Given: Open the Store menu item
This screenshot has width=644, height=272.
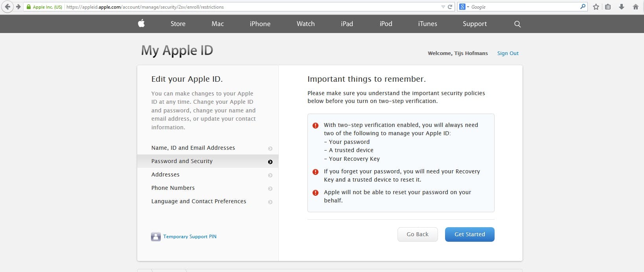Looking at the screenshot, I should [178, 24].
